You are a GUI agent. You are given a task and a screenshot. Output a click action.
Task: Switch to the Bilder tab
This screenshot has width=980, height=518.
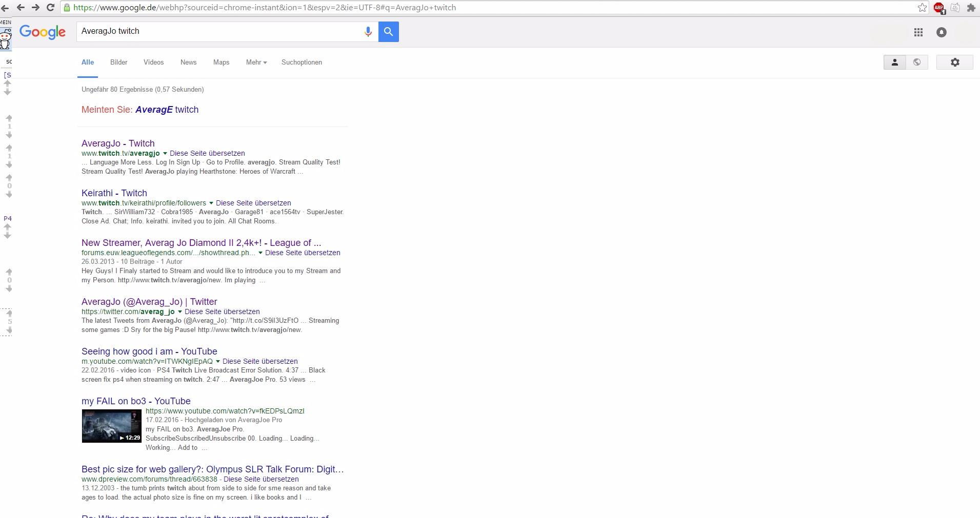tap(118, 63)
